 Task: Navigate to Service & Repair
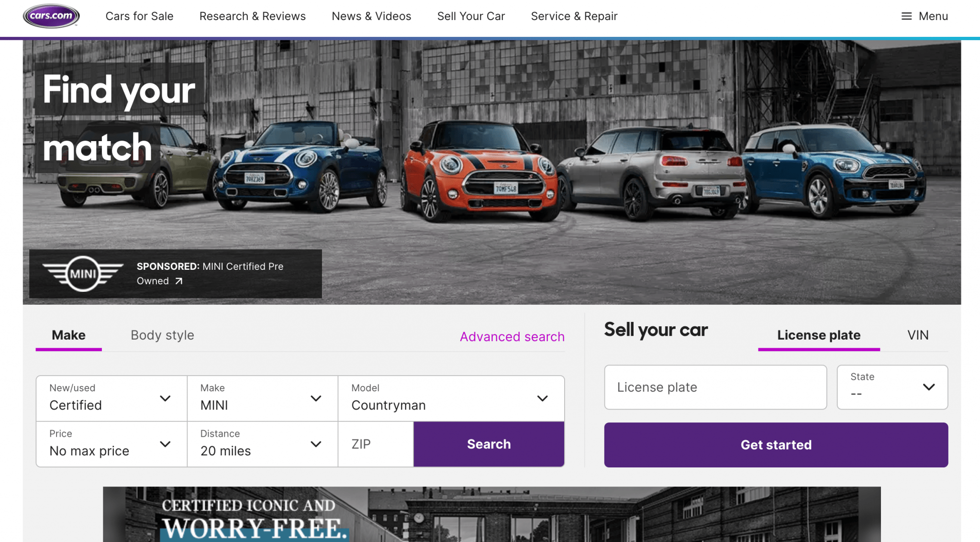point(574,16)
